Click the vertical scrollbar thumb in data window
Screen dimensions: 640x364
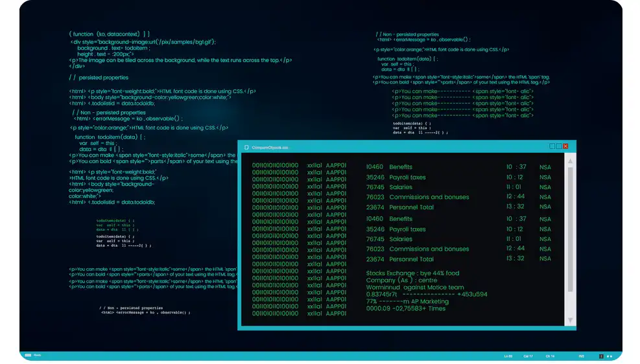(x=570, y=227)
